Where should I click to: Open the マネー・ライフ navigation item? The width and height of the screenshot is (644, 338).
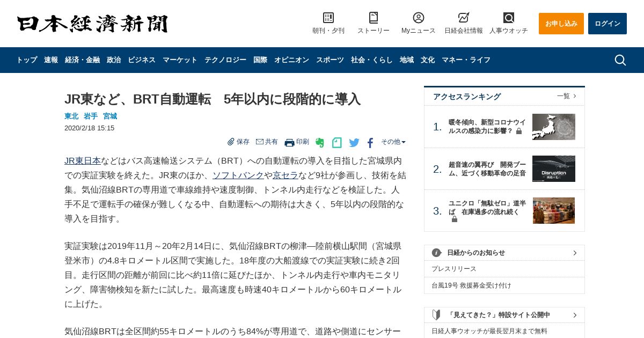point(466,60)
